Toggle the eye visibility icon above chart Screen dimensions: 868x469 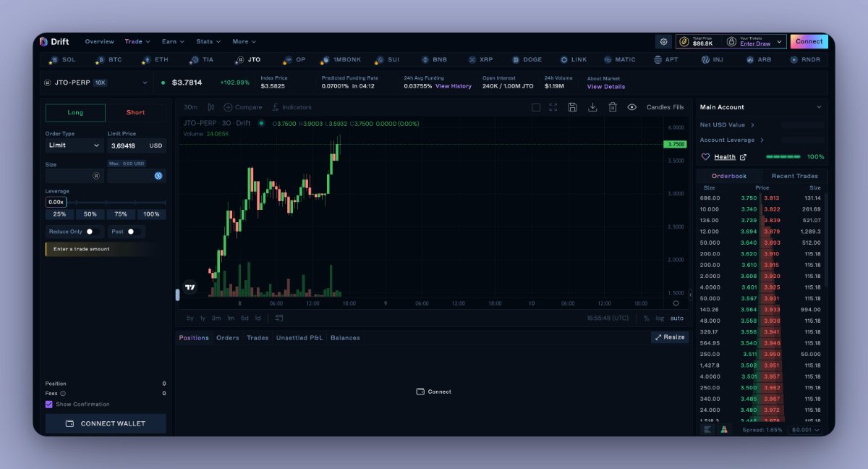coord(632,107)
